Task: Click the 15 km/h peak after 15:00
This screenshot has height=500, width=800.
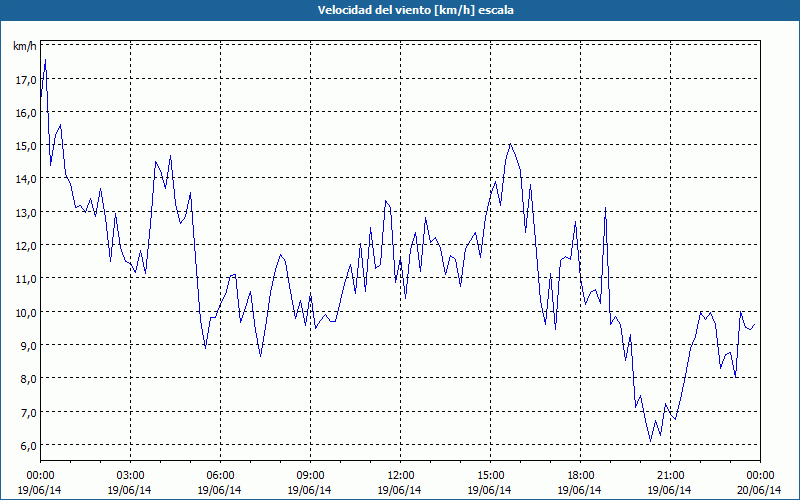Action: (510, 144)
